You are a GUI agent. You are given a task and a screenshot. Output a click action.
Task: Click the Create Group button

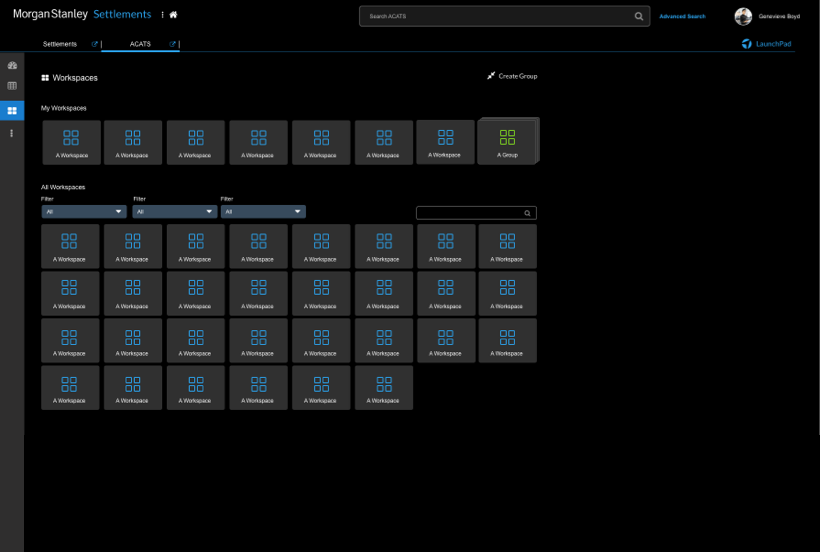512,76
